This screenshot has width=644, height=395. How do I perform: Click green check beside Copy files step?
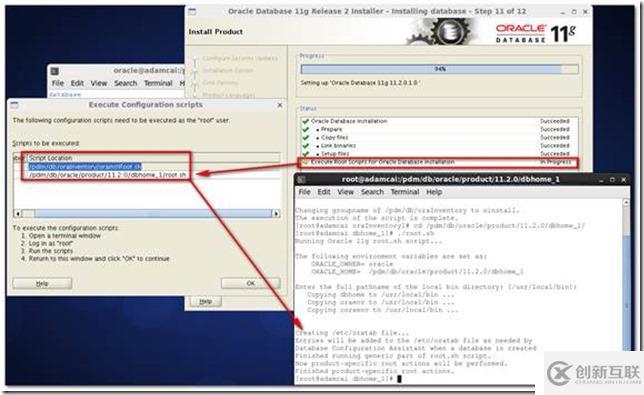pos(306,138)
